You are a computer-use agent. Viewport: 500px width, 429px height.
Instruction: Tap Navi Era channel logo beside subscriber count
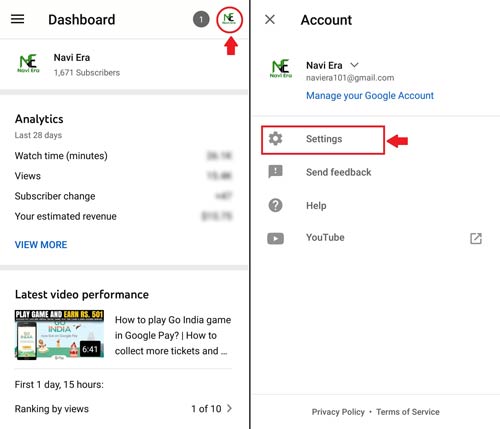click(x=28, y=63)
